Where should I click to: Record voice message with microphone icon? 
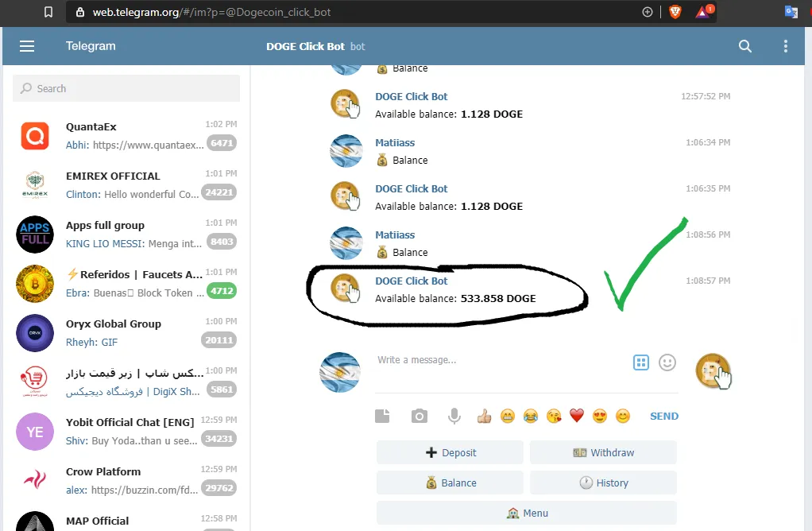454,416
